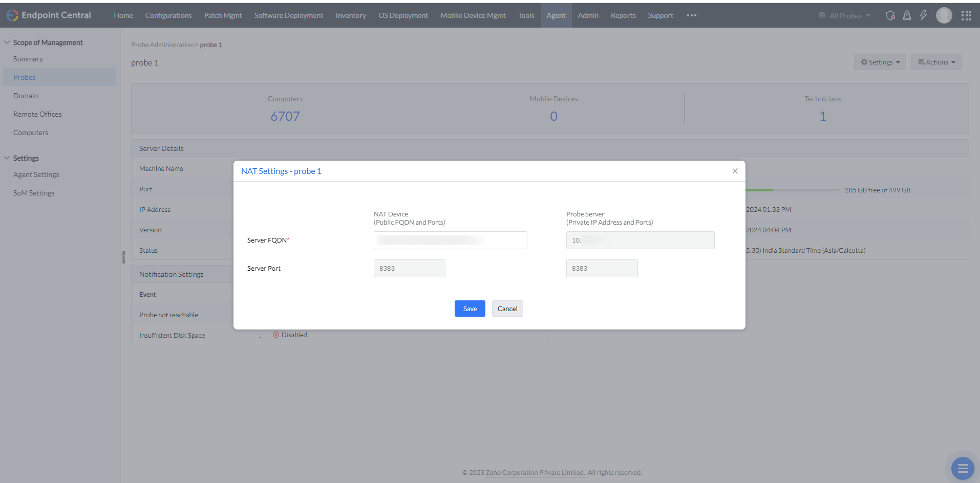Click the disk space usage bar
The width and height of the screenshot is (980, 483).
click(x=793, y=190)
